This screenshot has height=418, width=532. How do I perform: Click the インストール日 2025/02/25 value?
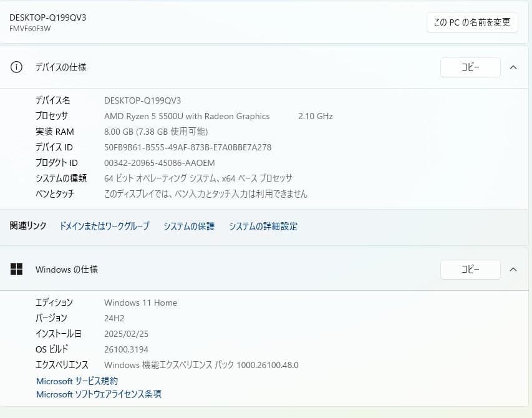pyautogui.click(x=126, y=334)
